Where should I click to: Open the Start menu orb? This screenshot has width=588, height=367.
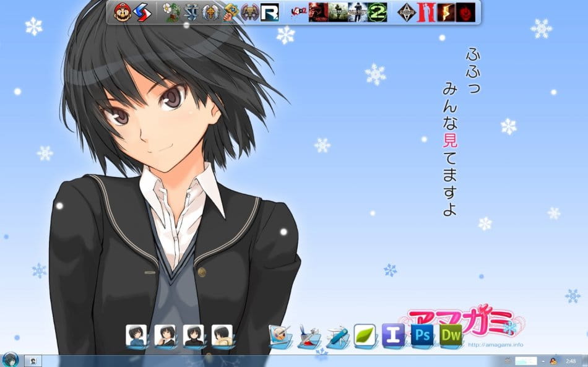tap(10, 360)
